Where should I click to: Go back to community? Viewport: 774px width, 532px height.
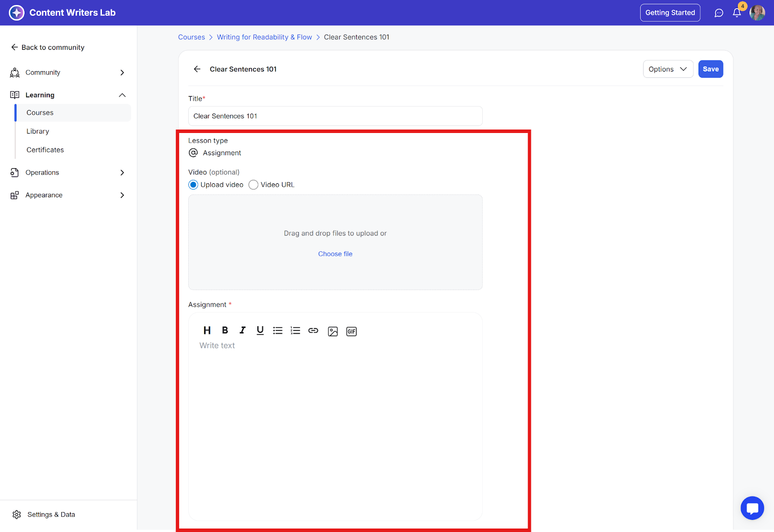pyautogui.click(x=47, y=47)
